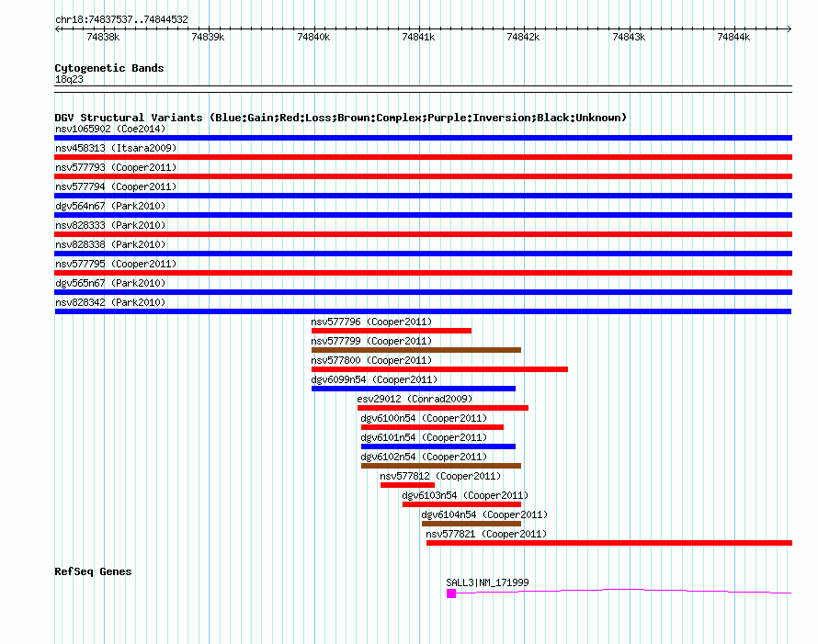
Task: Open the dgv6101n54 (Cooper2011) label
Action: point(424,437)
